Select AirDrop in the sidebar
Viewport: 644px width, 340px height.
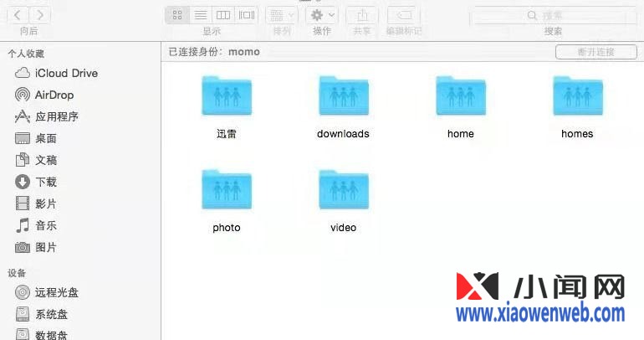click(54, 95)
